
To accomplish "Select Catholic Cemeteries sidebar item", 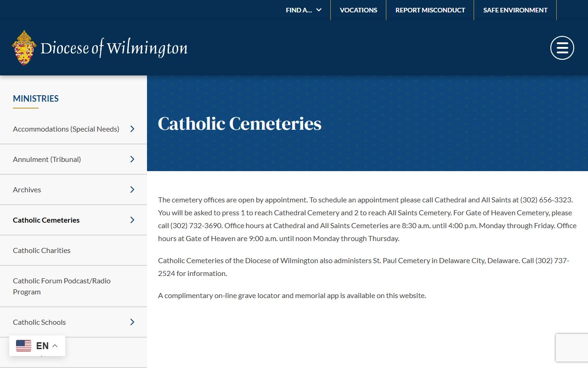I will [46, 220].
